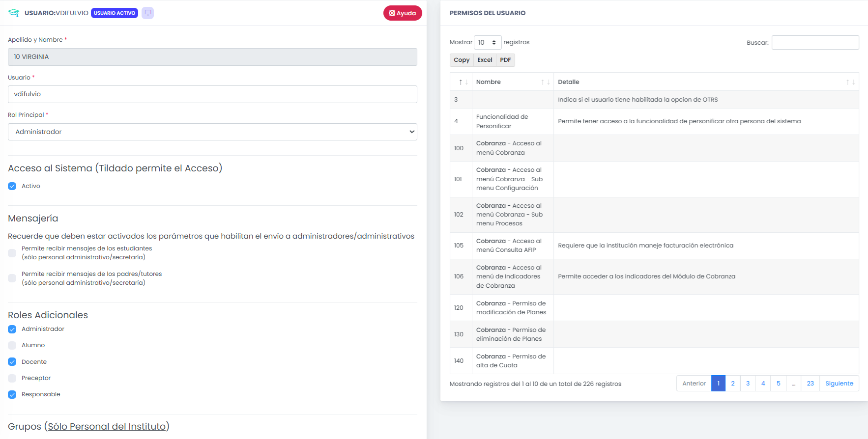868x439 pixels.
Task: Enable receiving messages from estudiantes
Action: pos(12,253)
